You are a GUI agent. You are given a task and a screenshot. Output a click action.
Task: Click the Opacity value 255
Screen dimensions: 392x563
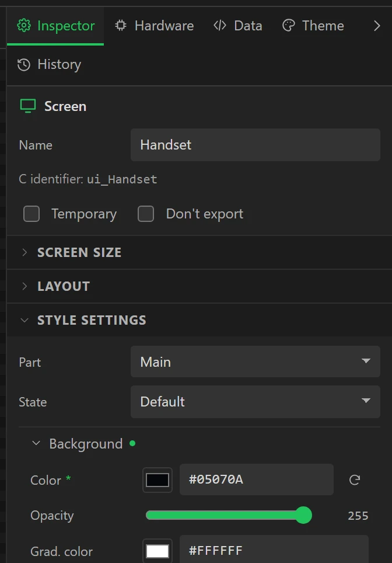click(358, 516)
